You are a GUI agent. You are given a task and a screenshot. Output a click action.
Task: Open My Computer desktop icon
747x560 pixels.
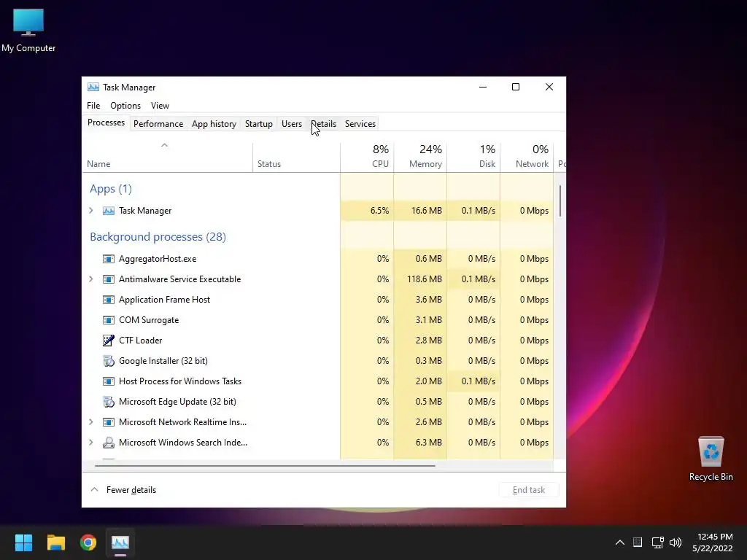pyautogui.click(x=28, y=30)
